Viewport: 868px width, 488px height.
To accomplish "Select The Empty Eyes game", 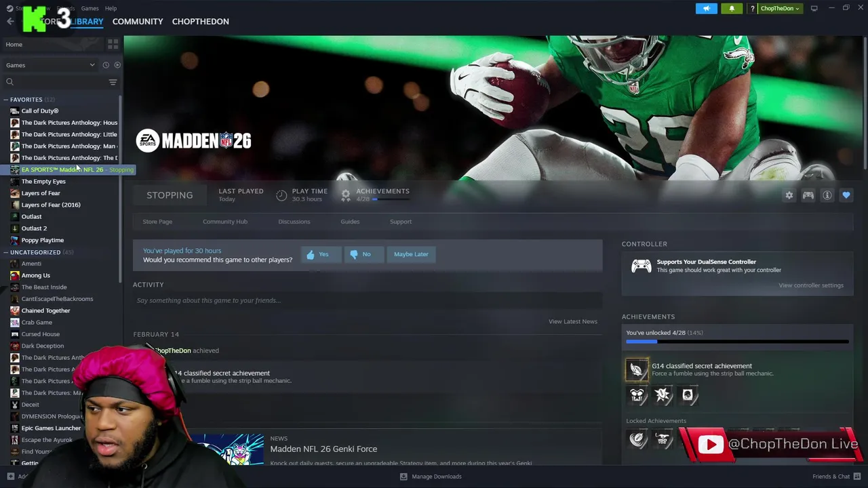I will click(43, 182).
